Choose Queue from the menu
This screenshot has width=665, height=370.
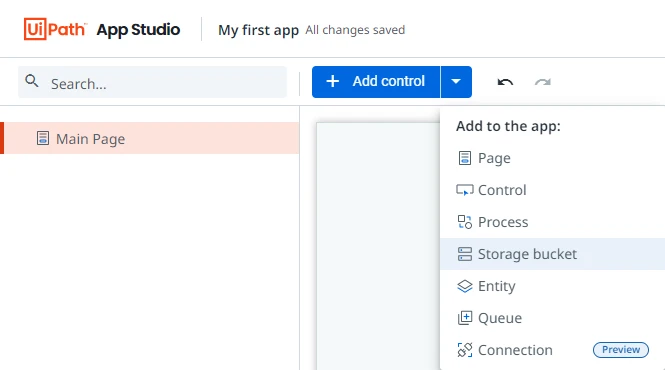(x=553, y=318)
